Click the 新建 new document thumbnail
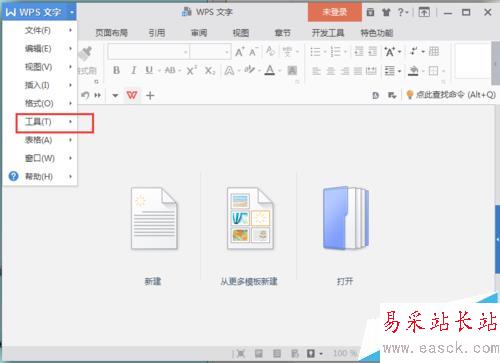This screenshot has width=500, height=363. (154, 218)
